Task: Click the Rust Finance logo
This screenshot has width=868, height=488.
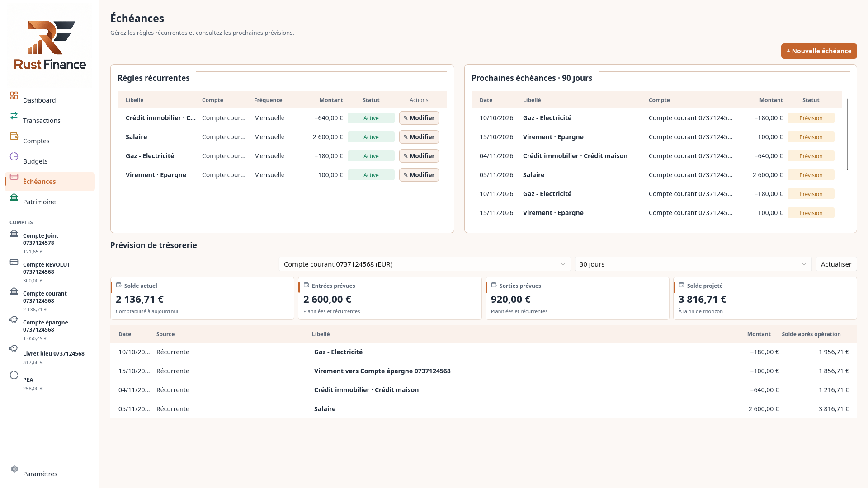Action: 50,45
